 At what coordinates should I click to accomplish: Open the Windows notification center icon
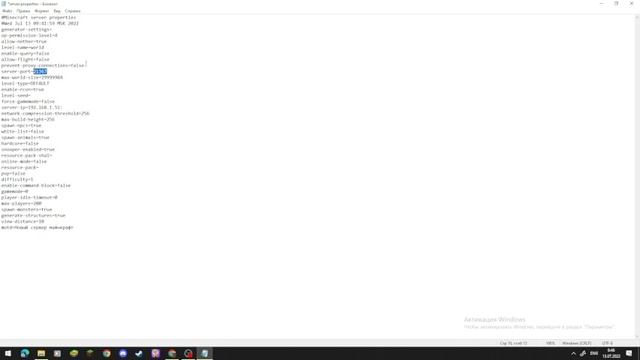(x=629, y=353)
